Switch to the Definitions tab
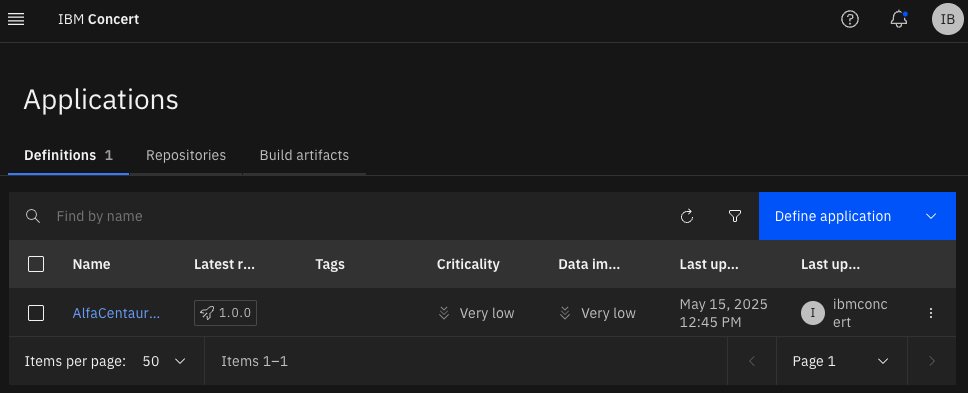Screen dimensions: 968x393 coord(69,155)
